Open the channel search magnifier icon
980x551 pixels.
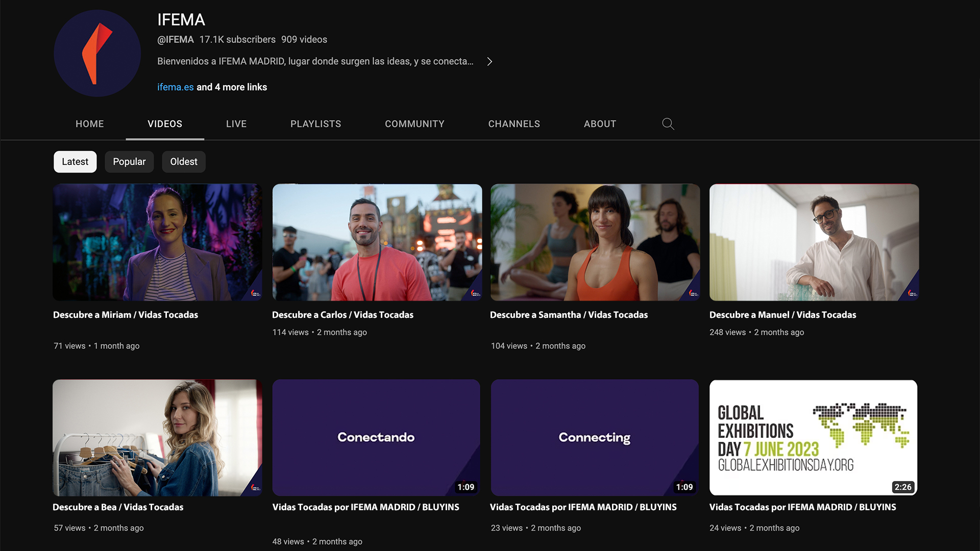[668, 124]
